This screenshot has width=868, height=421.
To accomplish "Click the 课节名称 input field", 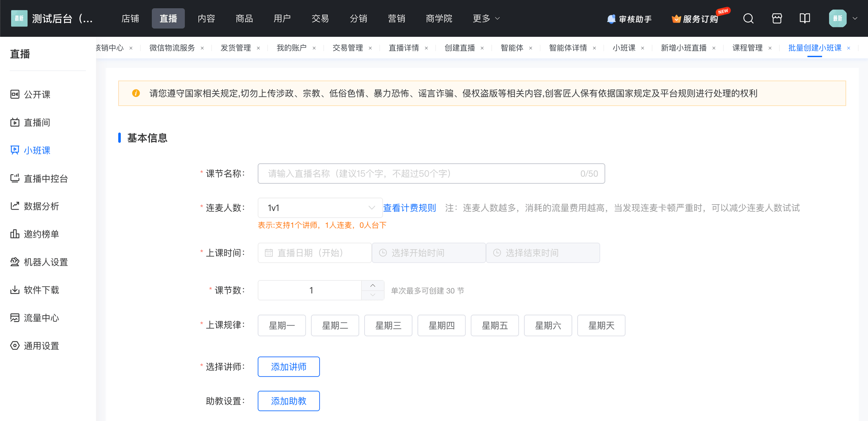I will point(431,174).
